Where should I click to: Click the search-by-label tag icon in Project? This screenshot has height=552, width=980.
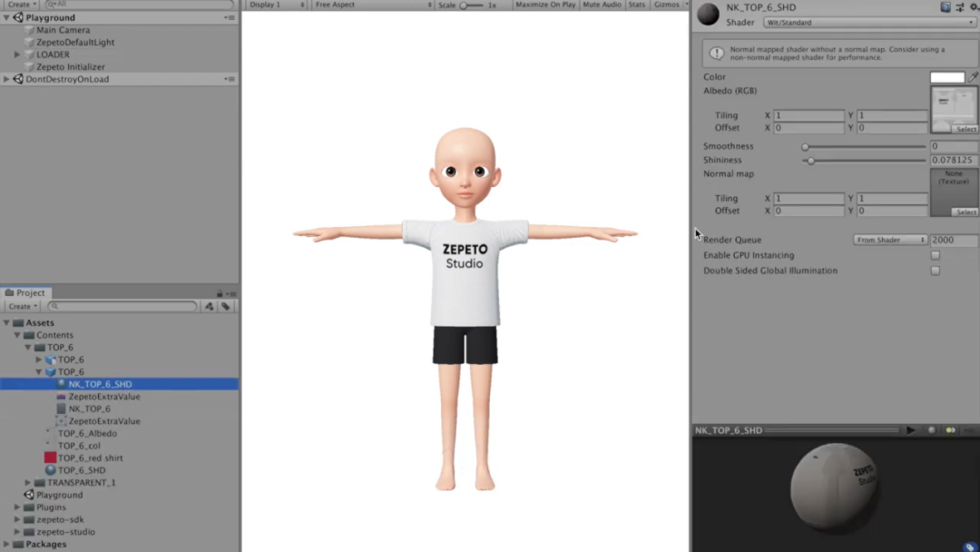coord(226,307)
